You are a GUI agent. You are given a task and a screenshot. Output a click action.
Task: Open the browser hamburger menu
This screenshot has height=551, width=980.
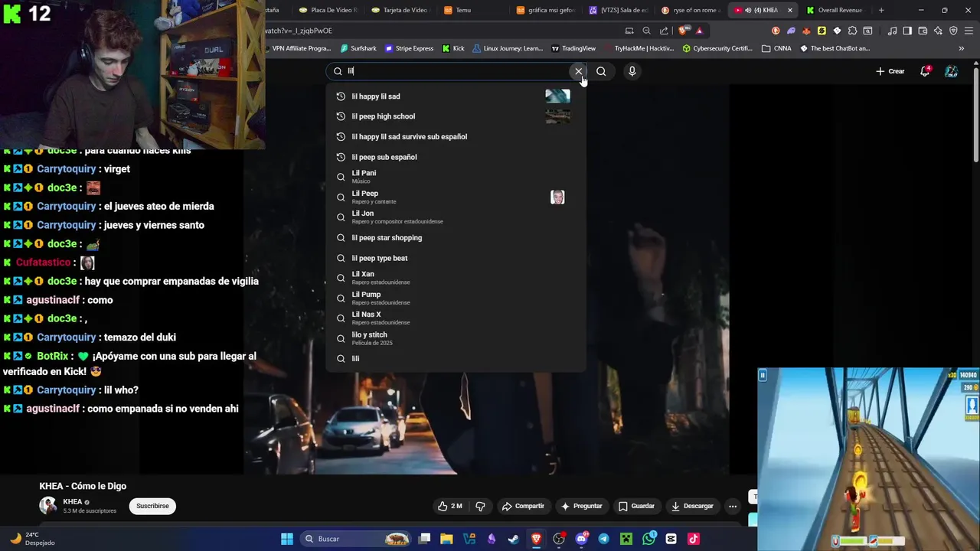click(969, 31)
